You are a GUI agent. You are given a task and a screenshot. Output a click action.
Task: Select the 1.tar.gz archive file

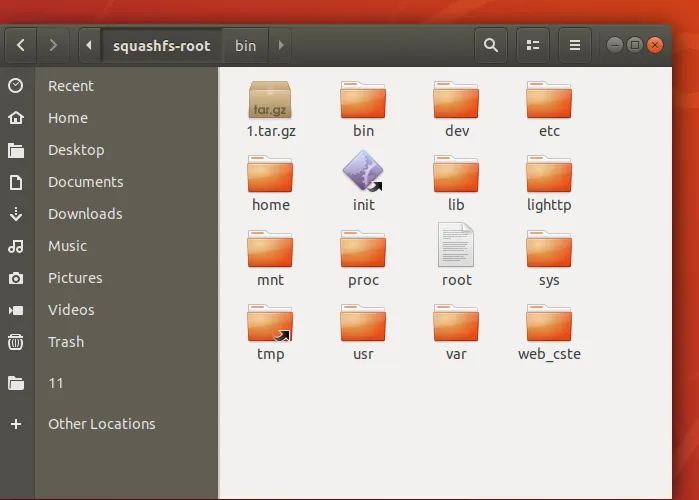(270, 102)
